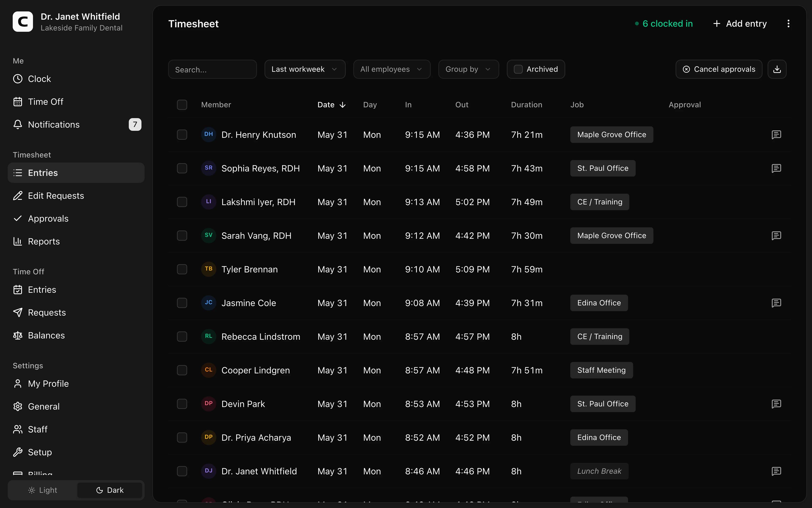Screen dimensions: 812x508
Task: Open the note icon on Sophia Reyes row
Action: 776,168
